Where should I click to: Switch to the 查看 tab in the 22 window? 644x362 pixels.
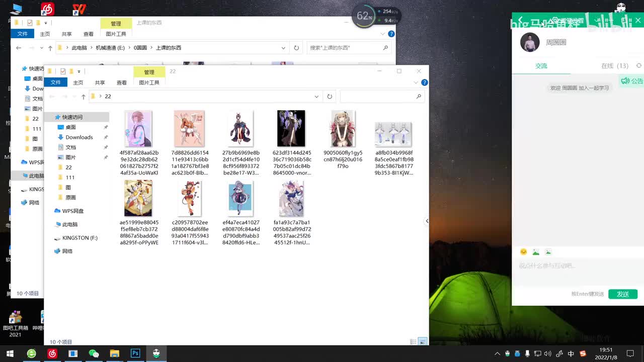point(122,82)
